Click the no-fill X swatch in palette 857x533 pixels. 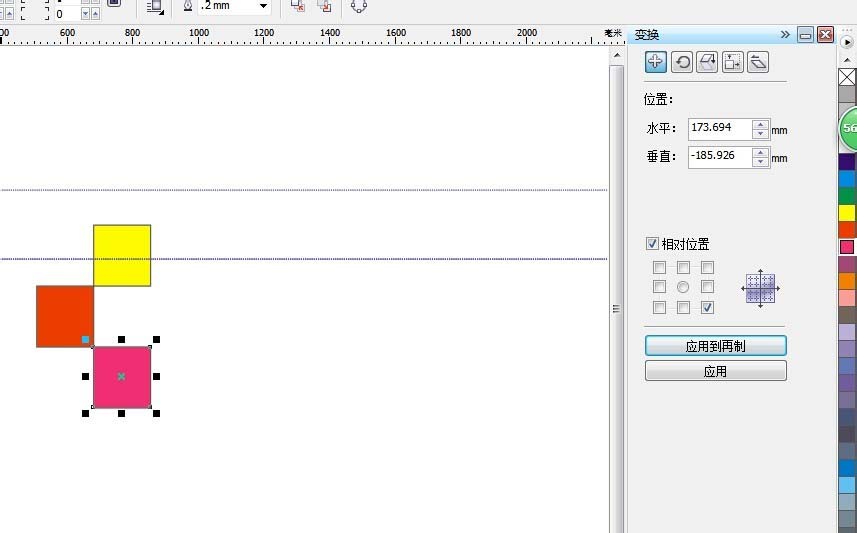847,77
